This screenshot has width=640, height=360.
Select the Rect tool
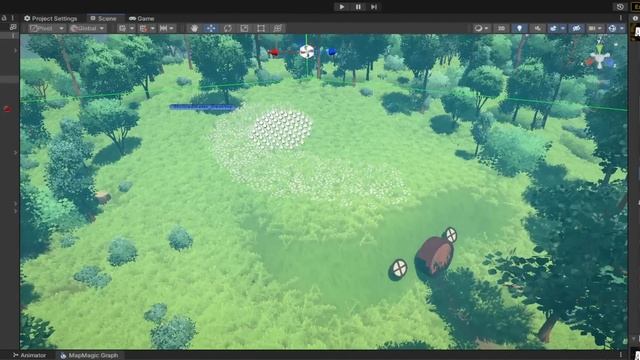[x=261, y=28]
